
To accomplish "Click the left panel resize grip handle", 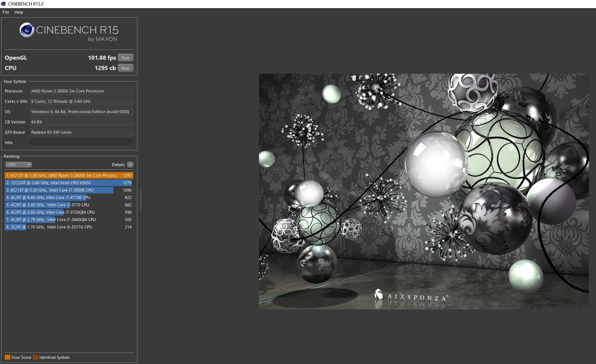I will [140, 199].
